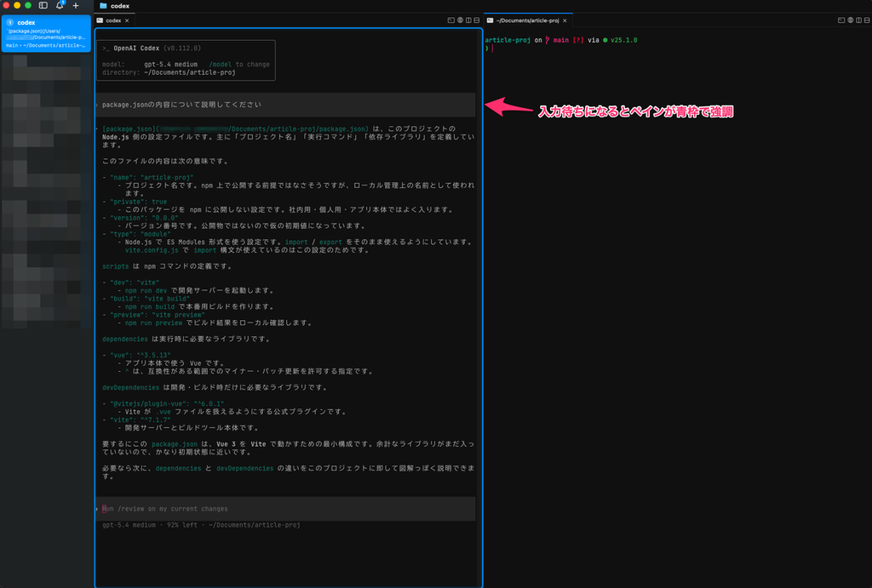
Task: Open browser globe icon in right article-proj pane
Action: (x=851, y=20)
